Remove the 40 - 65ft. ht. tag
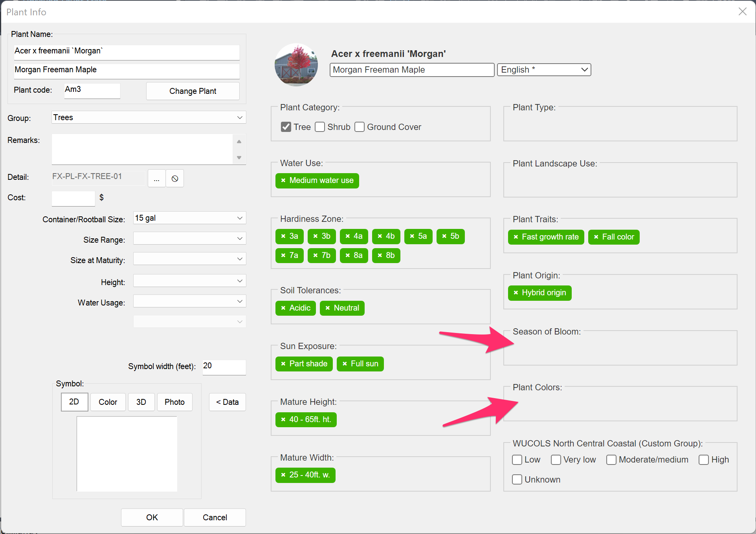 pyautogui.click(x=283, y=420)
